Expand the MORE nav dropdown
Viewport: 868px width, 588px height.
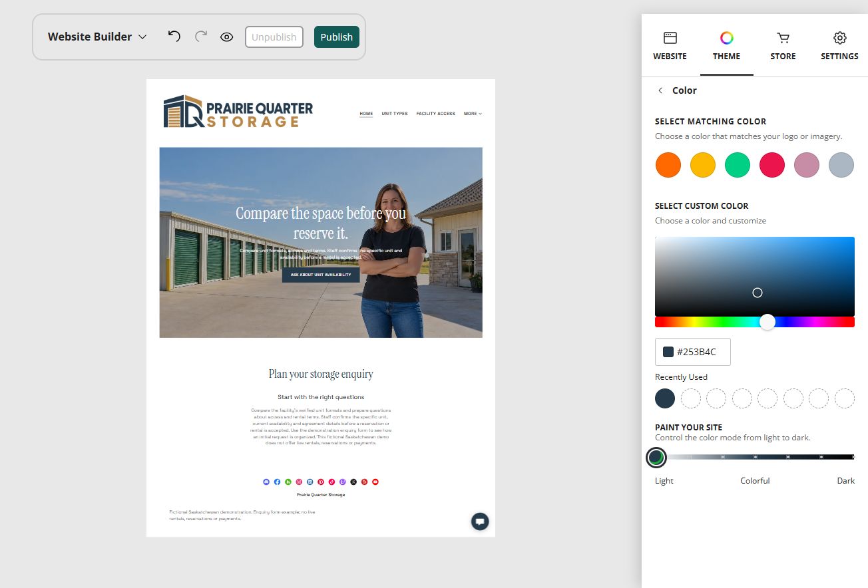point(473,114)
